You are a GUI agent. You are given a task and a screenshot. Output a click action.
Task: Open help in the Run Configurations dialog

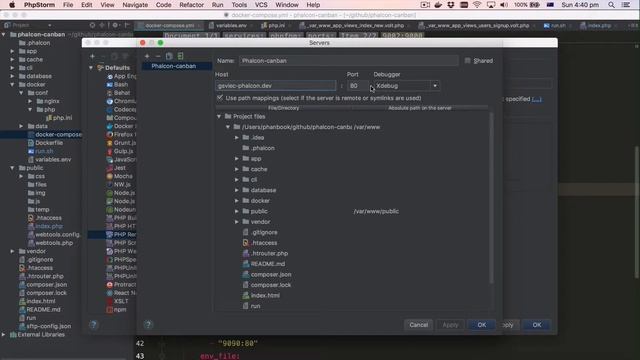(x=93, y=324)
